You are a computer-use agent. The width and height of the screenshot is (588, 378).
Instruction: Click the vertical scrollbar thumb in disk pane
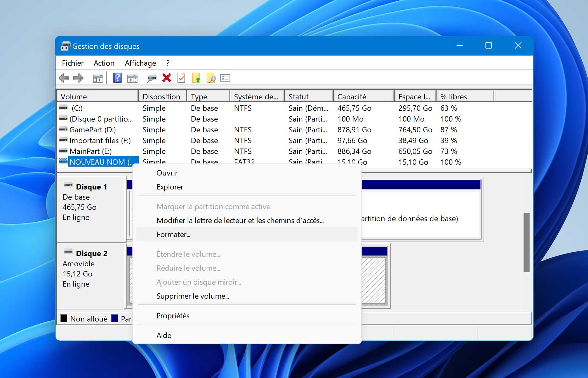click(526, 242)
